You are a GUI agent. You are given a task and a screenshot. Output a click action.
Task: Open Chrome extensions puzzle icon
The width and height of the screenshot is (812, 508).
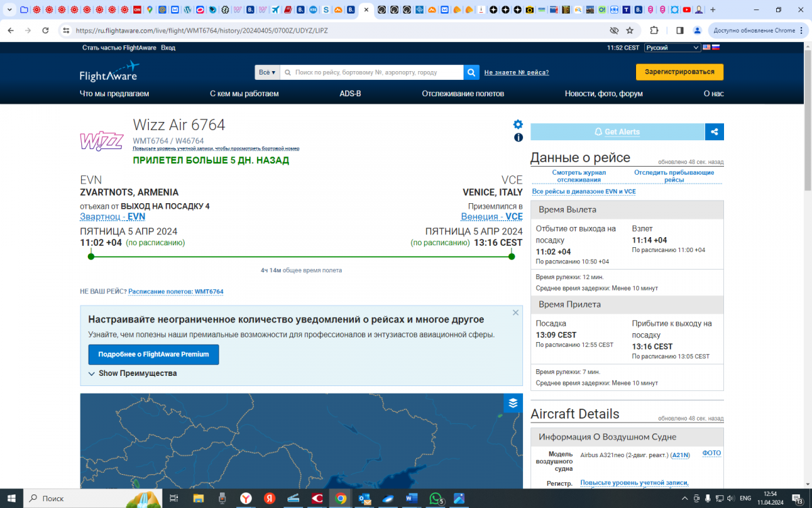point(654,30)
